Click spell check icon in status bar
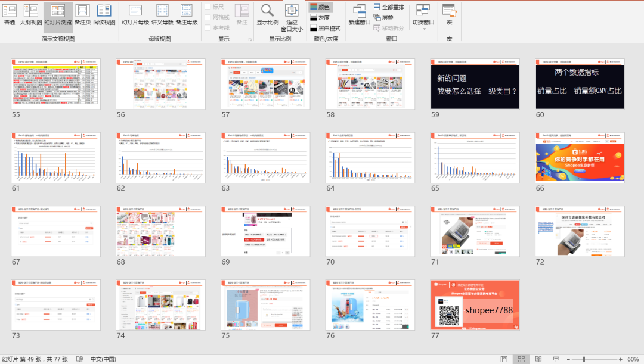This screenshot has width=644, height=364. 80,359
